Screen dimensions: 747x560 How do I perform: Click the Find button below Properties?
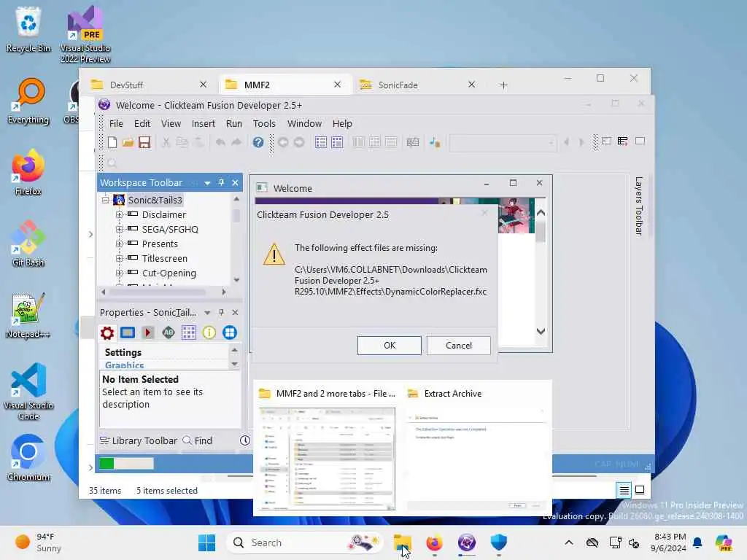(198, 440)
